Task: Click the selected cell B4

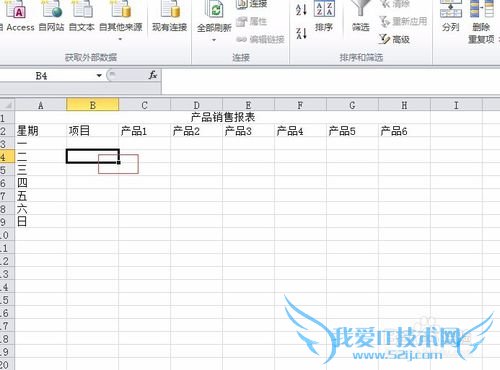Action: click(x=93, y=156)
